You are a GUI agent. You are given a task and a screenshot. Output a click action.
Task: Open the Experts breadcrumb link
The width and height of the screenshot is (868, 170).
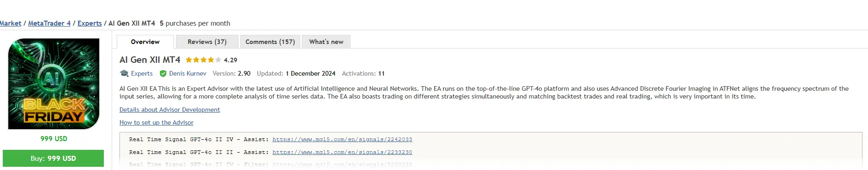90,23
